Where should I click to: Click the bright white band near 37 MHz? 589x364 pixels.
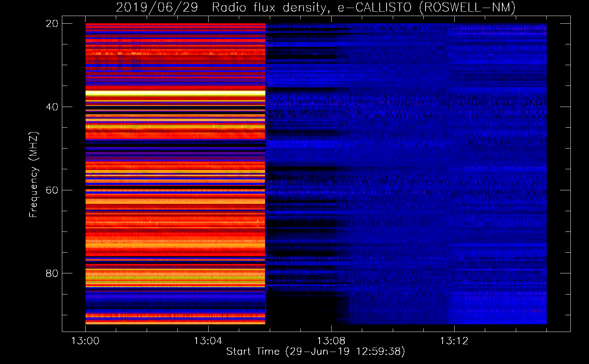pyautogui.click(x=175, y=93)
